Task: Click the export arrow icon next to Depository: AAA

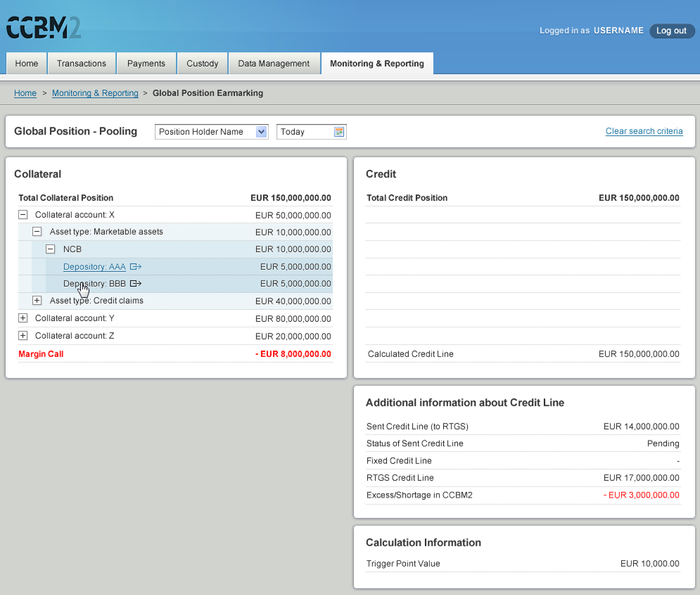Action: [x=136, y=267]
